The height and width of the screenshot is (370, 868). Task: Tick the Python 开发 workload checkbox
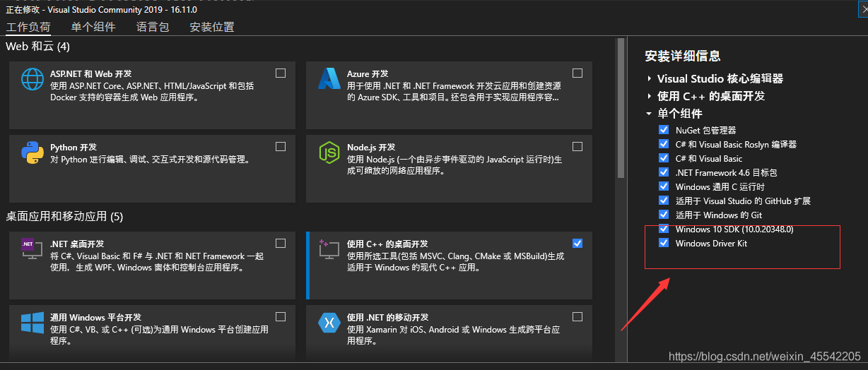(x=281, y=147)
